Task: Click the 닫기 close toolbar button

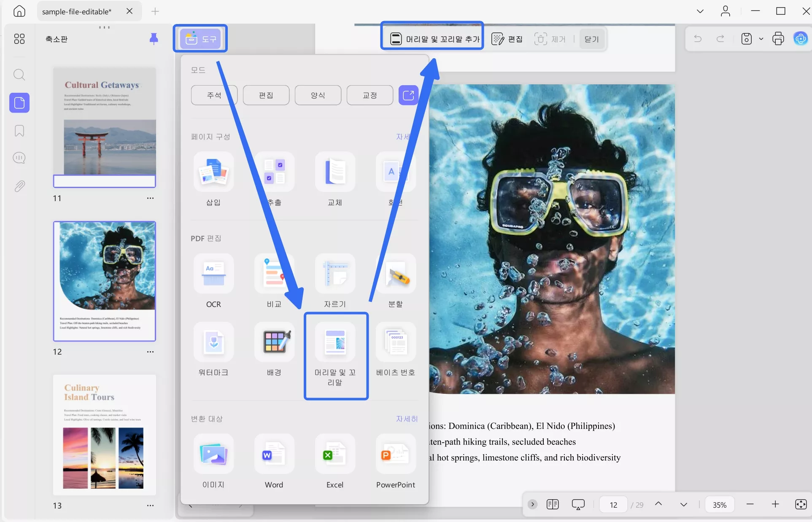Action: (x=592, y=39)
